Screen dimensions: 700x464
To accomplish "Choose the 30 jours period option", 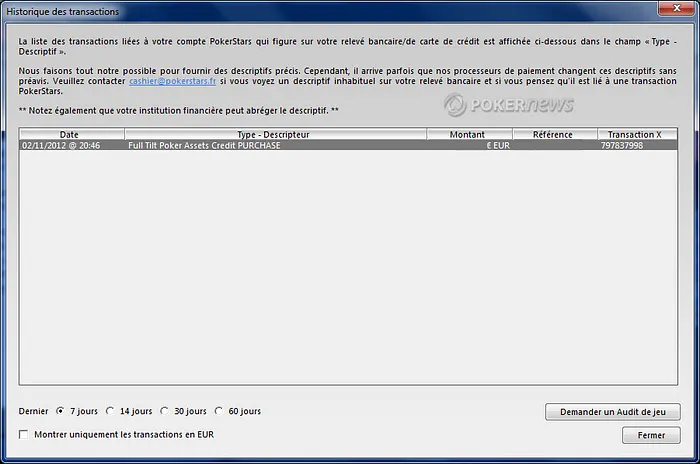I will (165, 411).
